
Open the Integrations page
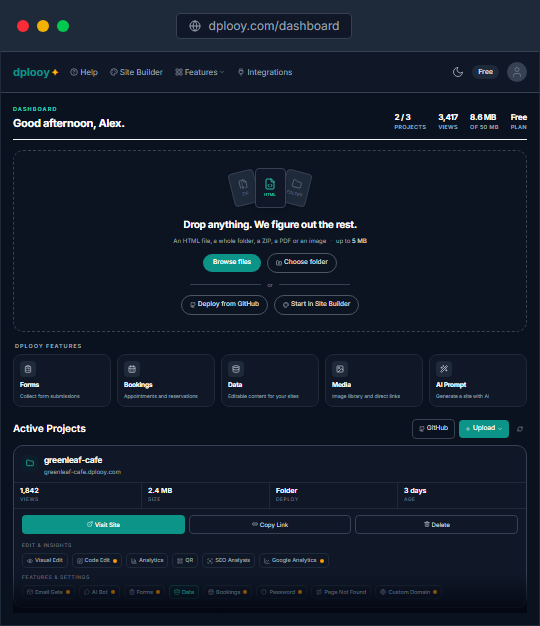pyautogui.click(x=265, y=72)
